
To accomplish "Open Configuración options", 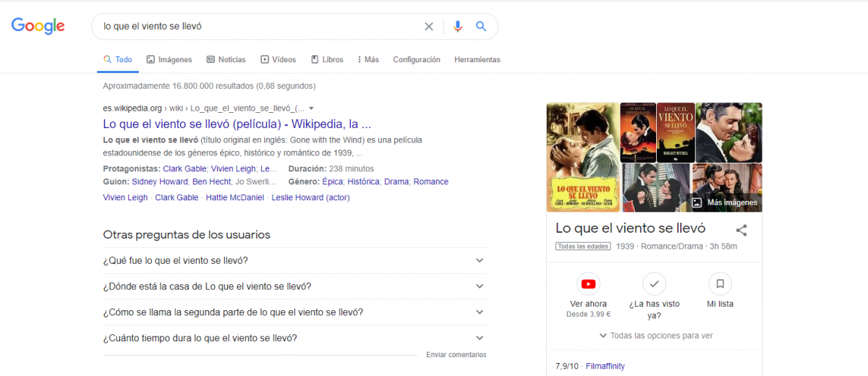I will tap(417, 60).
